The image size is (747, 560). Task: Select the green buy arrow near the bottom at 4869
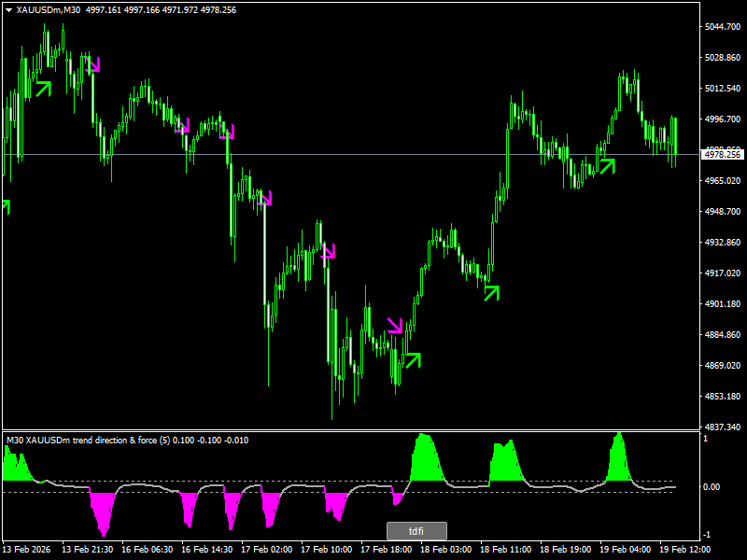point(414,359)
